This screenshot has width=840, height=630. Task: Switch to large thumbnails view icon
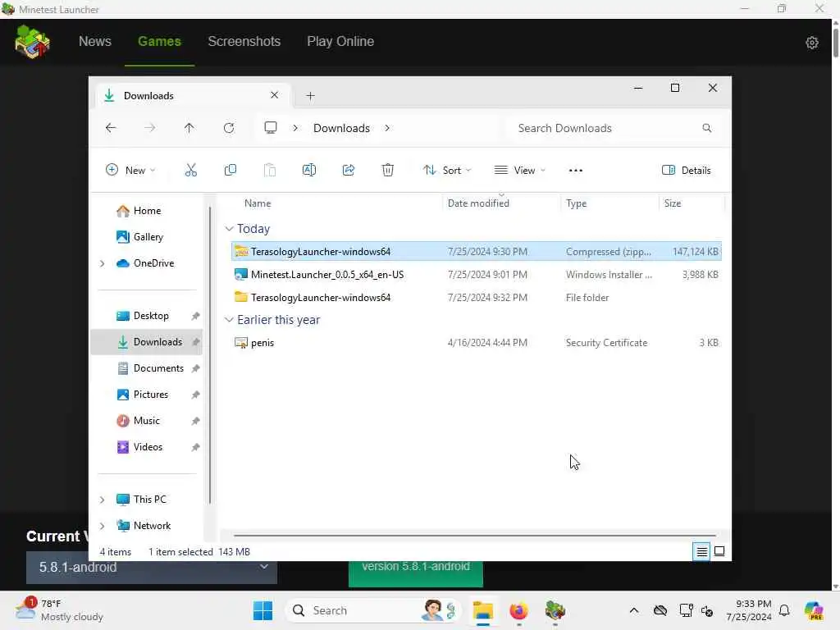pos(719,551)
